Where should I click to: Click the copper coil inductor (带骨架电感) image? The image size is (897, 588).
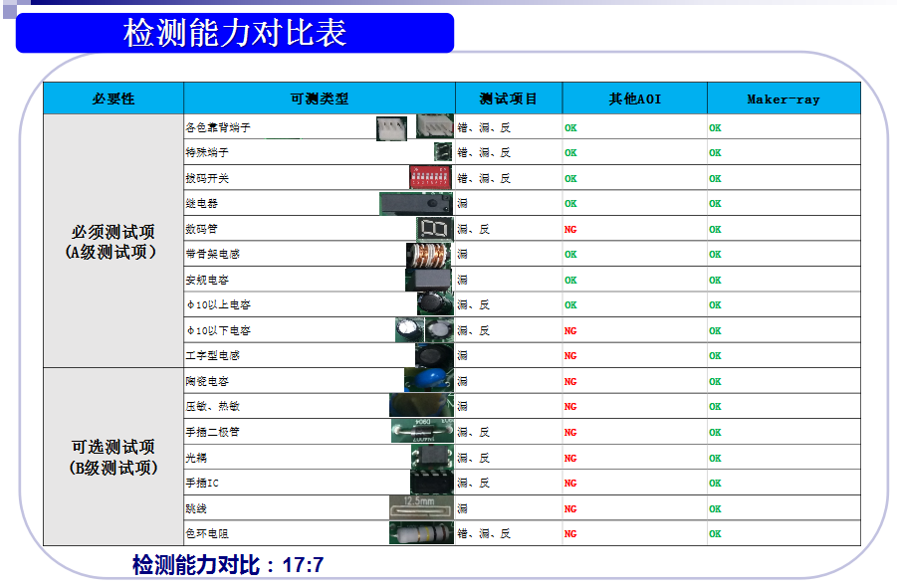[x=429, y=254]
